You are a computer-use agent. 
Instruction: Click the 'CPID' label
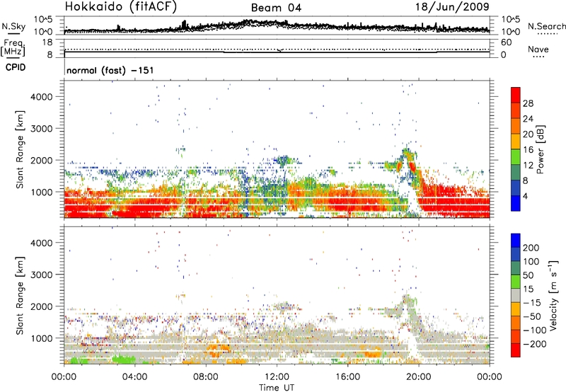pos(16,67)
